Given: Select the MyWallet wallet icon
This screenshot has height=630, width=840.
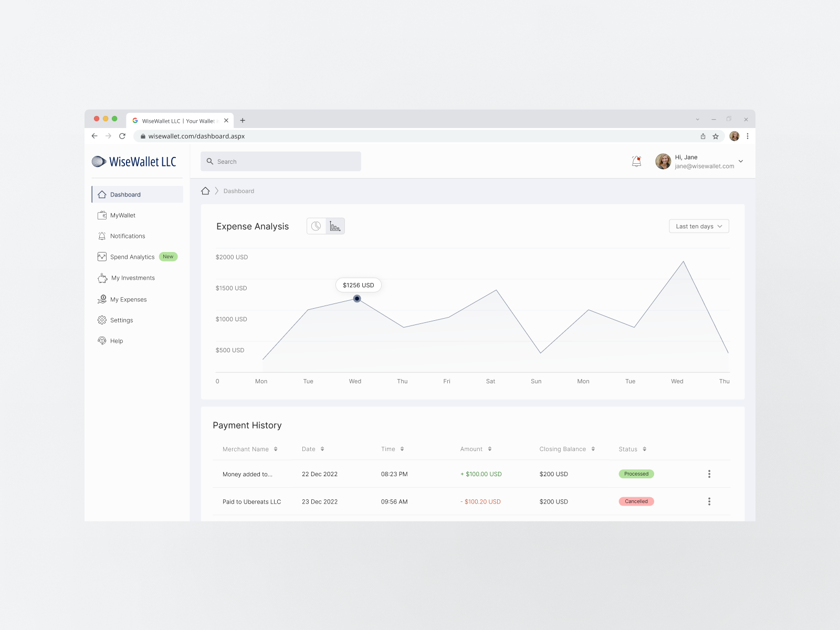Looking at the screenshot, I should click(102, 215).
